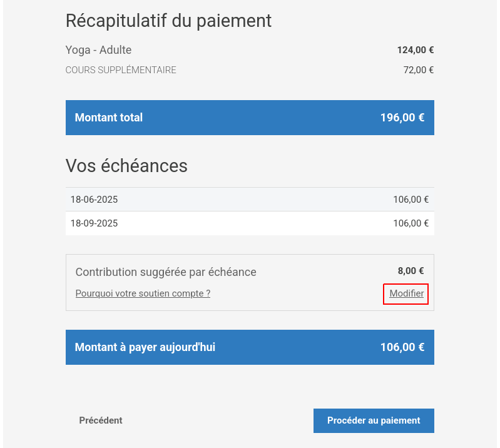
Task: Click the 124,00 € price of Yoga
Action: tap(416, 50)
